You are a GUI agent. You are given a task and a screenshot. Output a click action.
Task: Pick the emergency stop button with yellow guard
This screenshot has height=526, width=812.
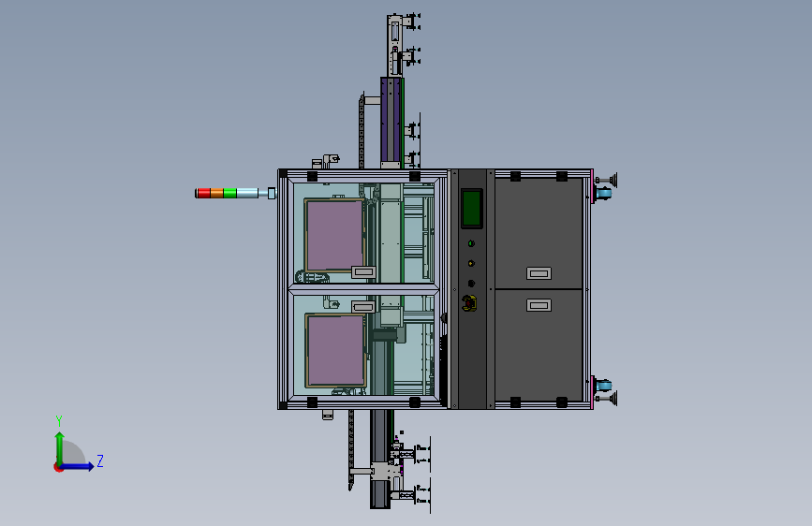[x=470, y=303]
